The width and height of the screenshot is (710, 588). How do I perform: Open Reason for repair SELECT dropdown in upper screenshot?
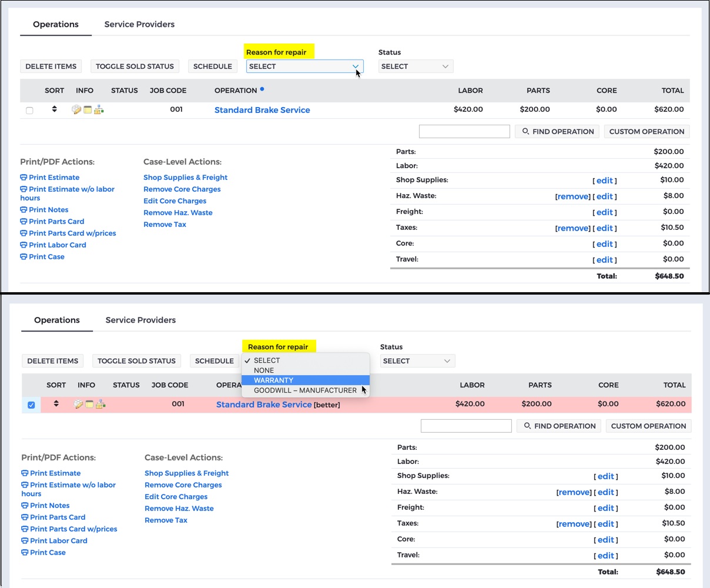pyautogui.click(x=304, y=66)
